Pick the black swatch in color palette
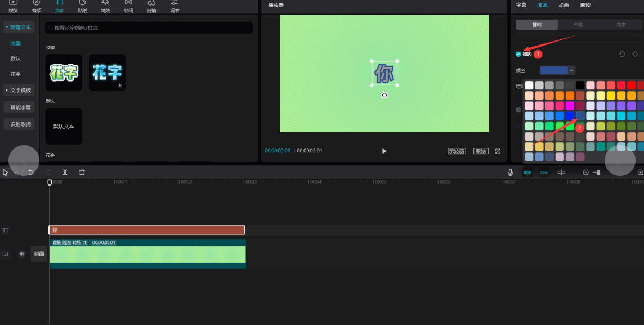 (580, 85)
